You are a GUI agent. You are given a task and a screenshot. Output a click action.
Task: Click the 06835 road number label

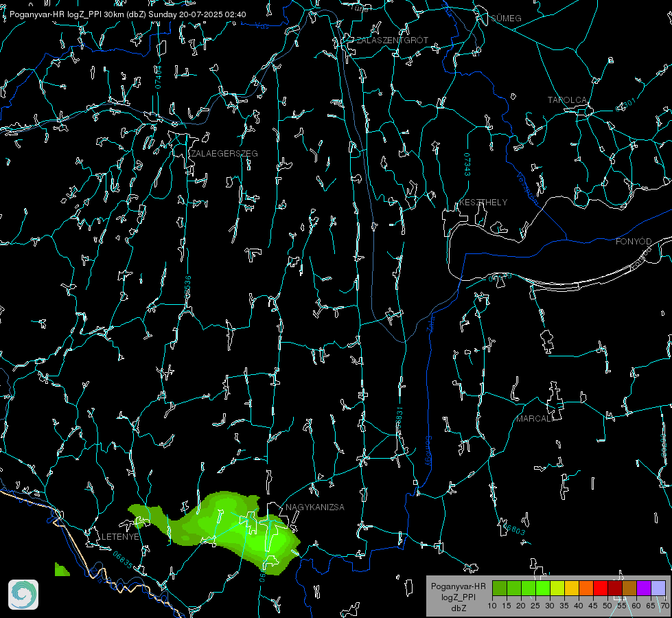point(123,560)
